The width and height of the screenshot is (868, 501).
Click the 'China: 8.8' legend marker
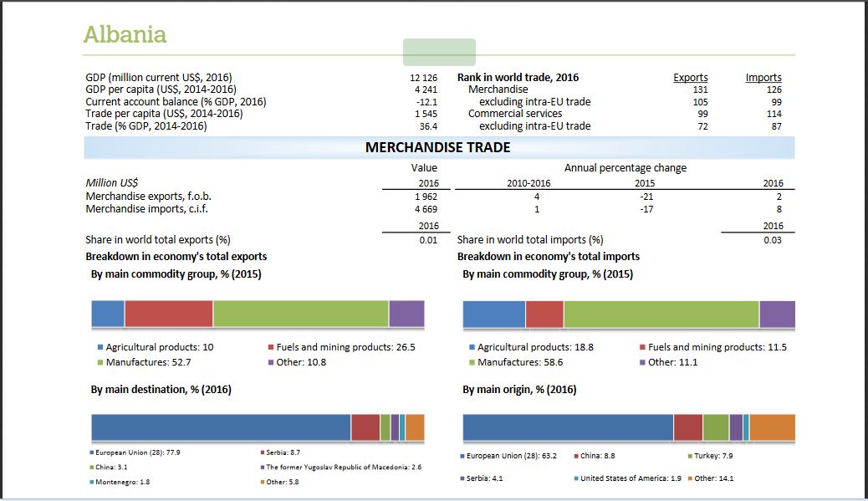click(575, 456)
